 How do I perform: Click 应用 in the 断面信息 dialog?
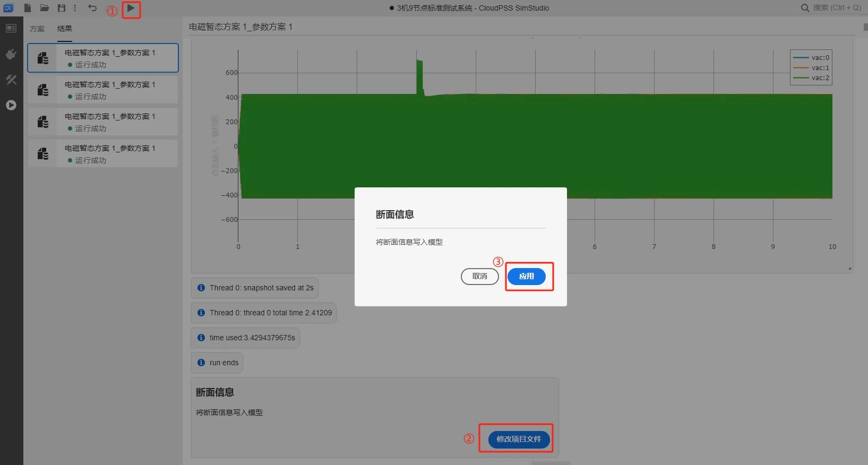pyautogui.click(x=527, y=276)
